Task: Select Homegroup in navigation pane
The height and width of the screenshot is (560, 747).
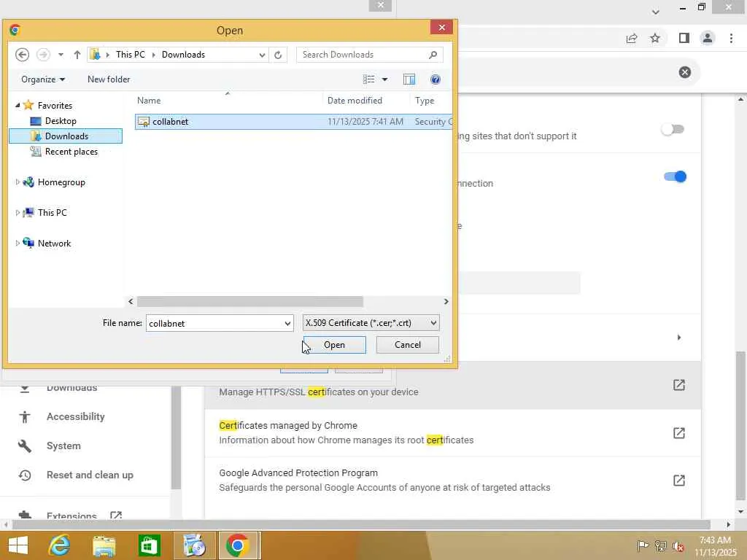Action: pyautogui.click(x=61, y=182)
